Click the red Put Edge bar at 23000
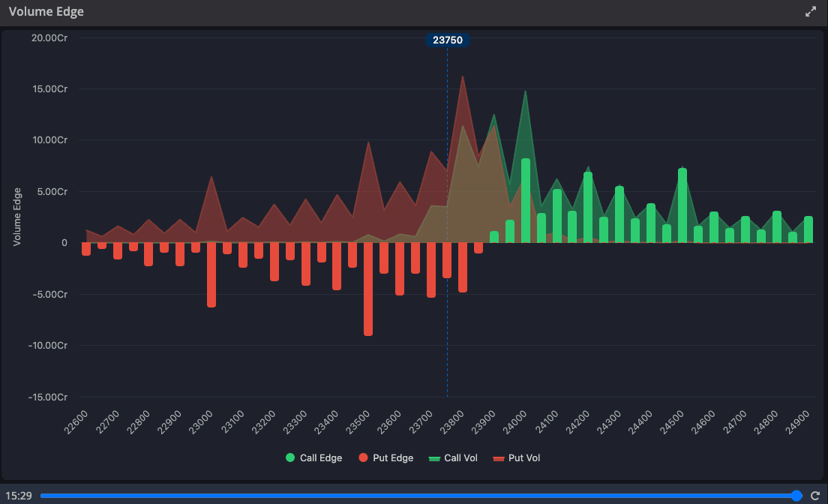 coord(211,274)
